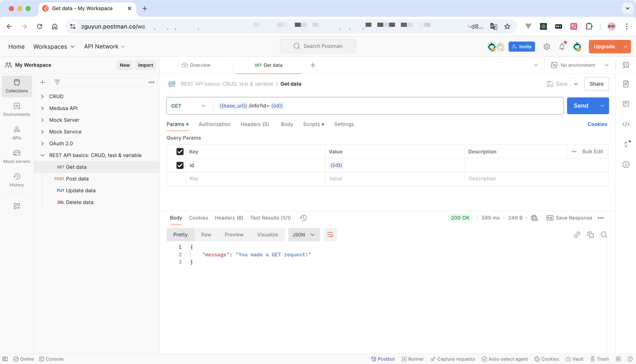Image resolution: width=636 pixels, height=364 pixels.
Task: Open Runner from status bar
Action: tap(413, 359)
